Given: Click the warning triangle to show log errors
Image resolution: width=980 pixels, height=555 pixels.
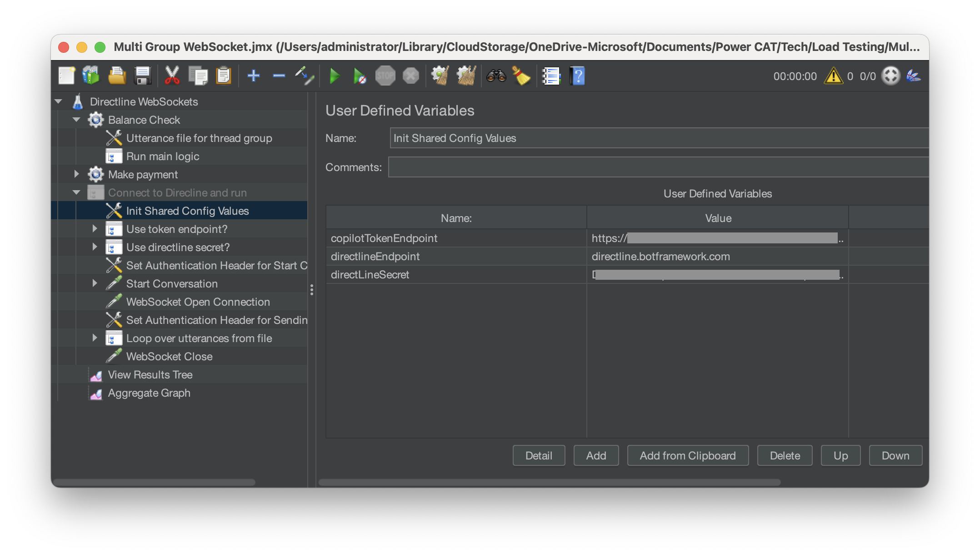Looking at the screenshot, I should (833, 76).
